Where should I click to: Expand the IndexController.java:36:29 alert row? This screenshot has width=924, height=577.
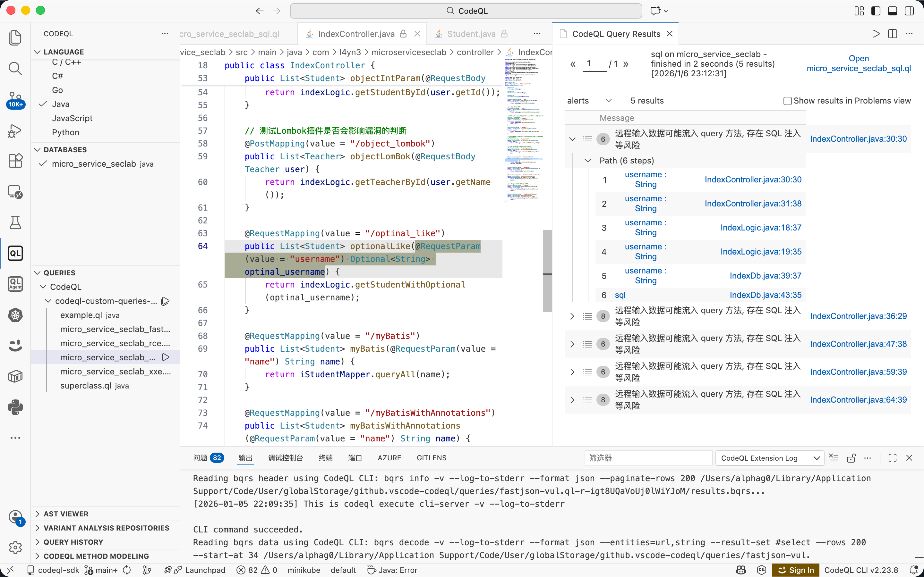pyautogui.click(x=572, y=316)
